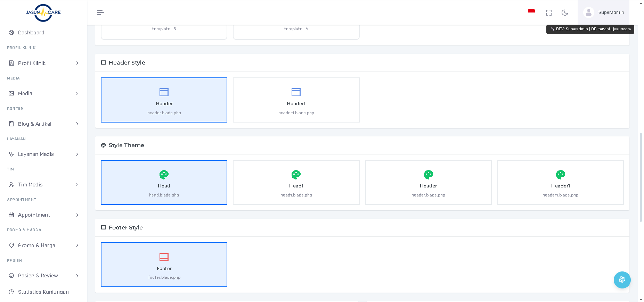The width and height of the screenshot is (644, 302).
Task: Click the Tim Medis person icon
Action: [x=11, y=185]
